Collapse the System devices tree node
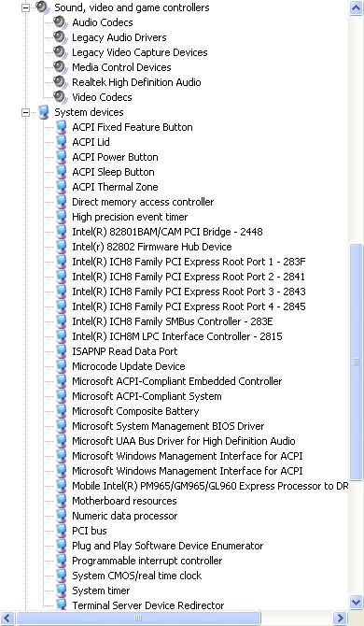Image resolution: width=364 pixels, height=626 pixels. click(x=25, y=112)
